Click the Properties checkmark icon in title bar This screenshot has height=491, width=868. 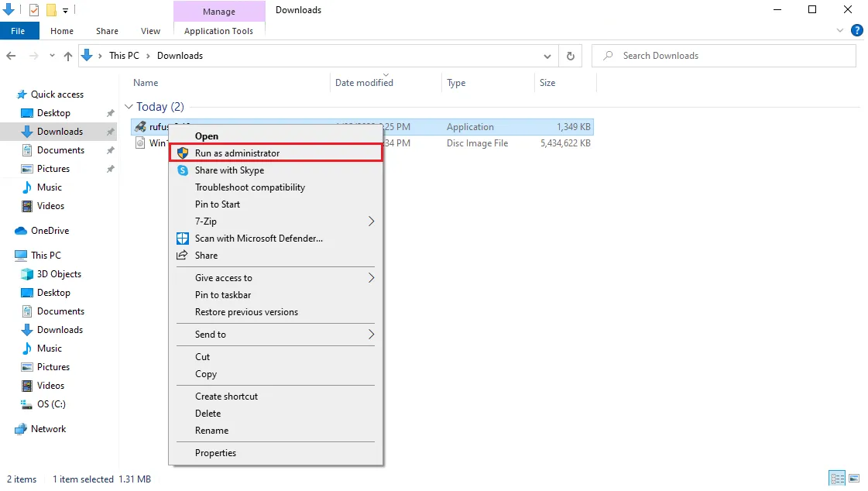(34, 10)
